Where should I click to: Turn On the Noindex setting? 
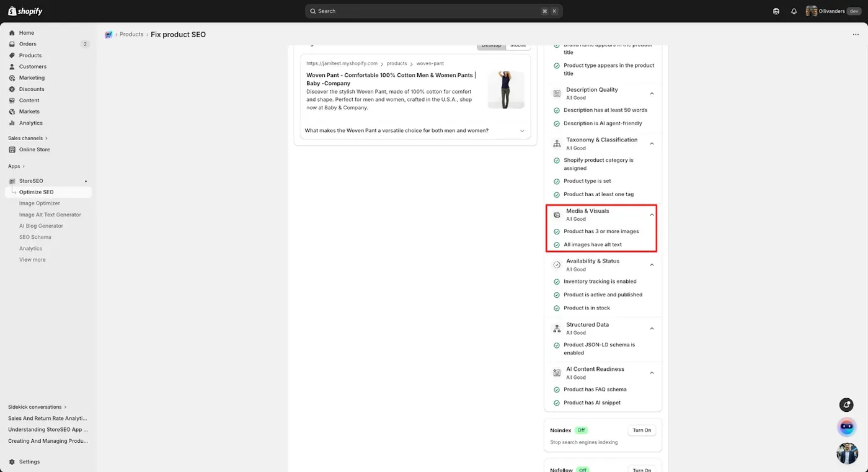coord(642,430)
